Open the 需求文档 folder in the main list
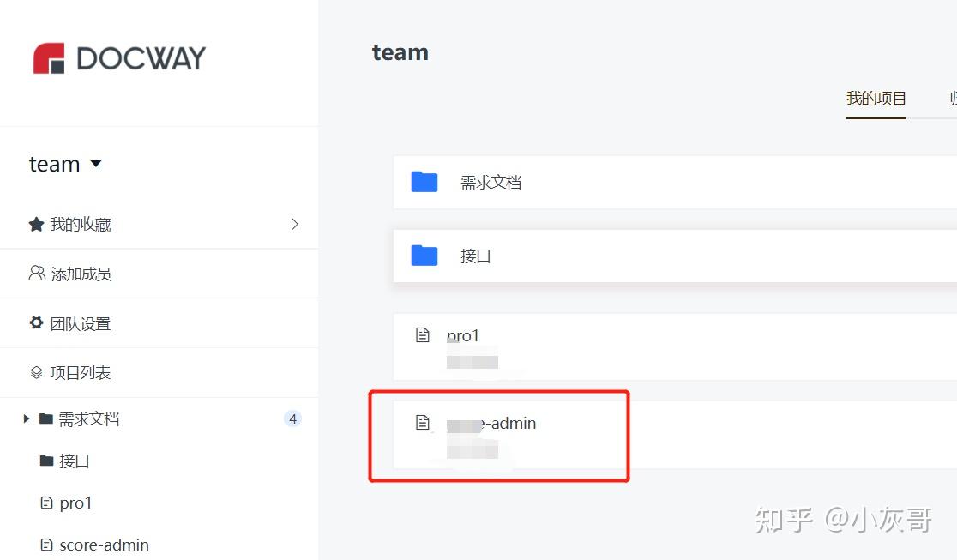The width and height of the screenshot is (957, 560). pyautogui.click(x=491, y=182)
